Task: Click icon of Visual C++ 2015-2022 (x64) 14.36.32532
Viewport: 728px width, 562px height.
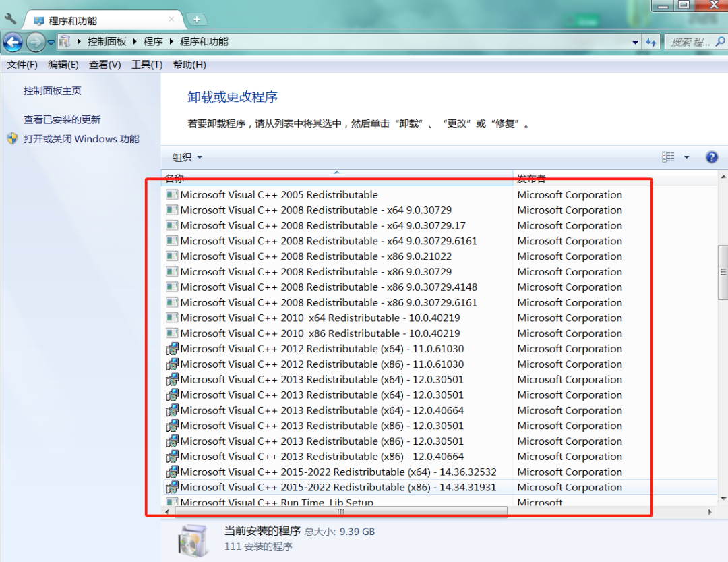Action: 173,472
